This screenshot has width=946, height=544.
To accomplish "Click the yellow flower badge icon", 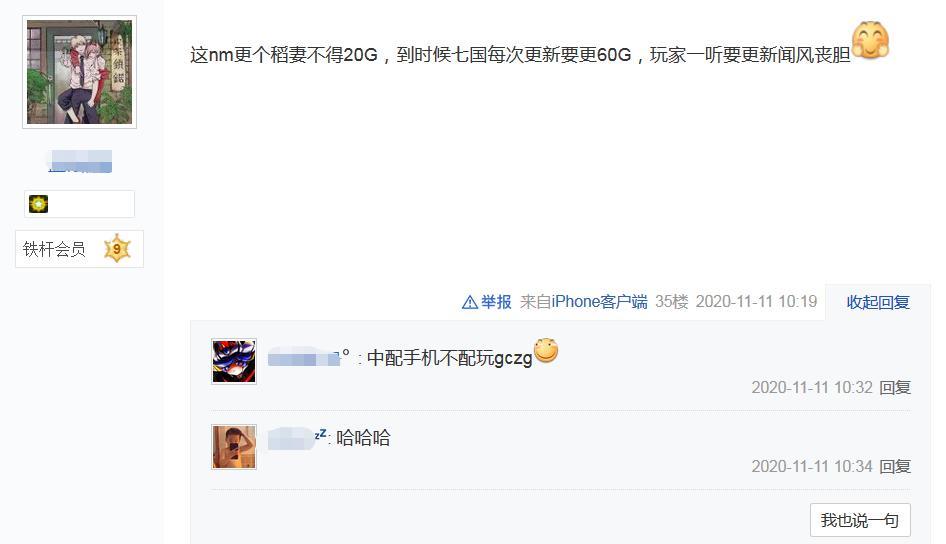I will coord(39,204).
